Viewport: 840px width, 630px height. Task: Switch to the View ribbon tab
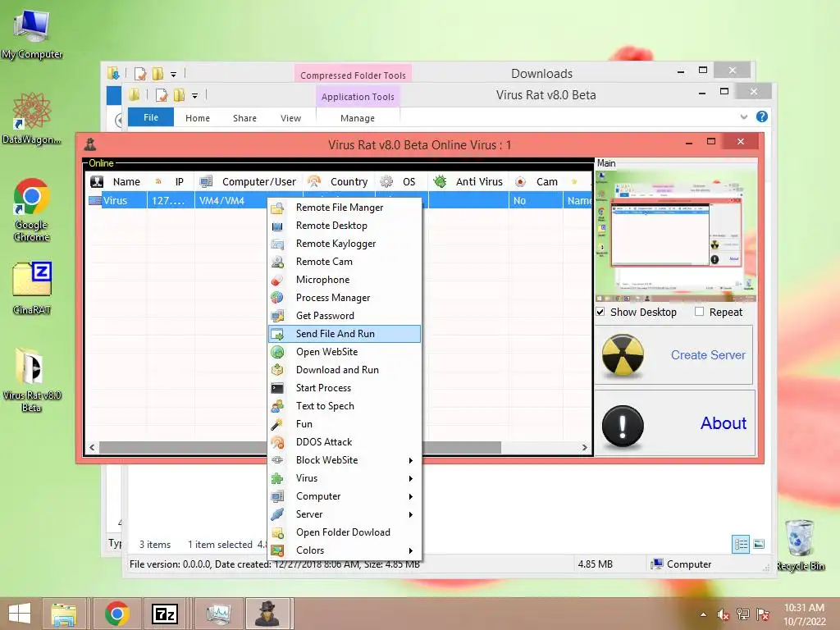(x=291, y=118)
